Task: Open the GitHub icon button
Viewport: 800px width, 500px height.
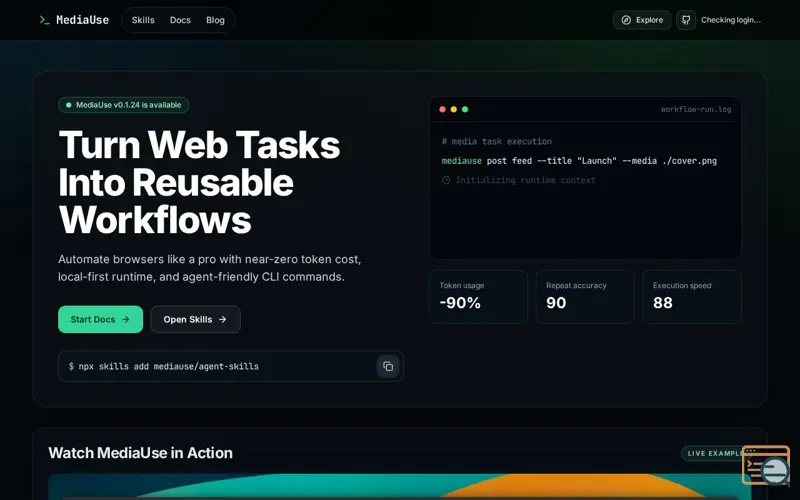Action: pos(686,20)
